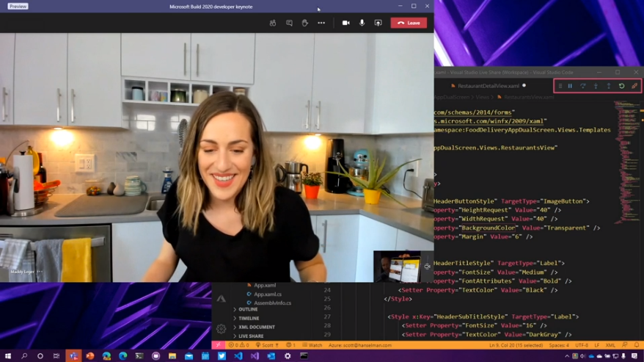Show hidden system tray icons
Viewport: 644px width, 362px height.
567,356
